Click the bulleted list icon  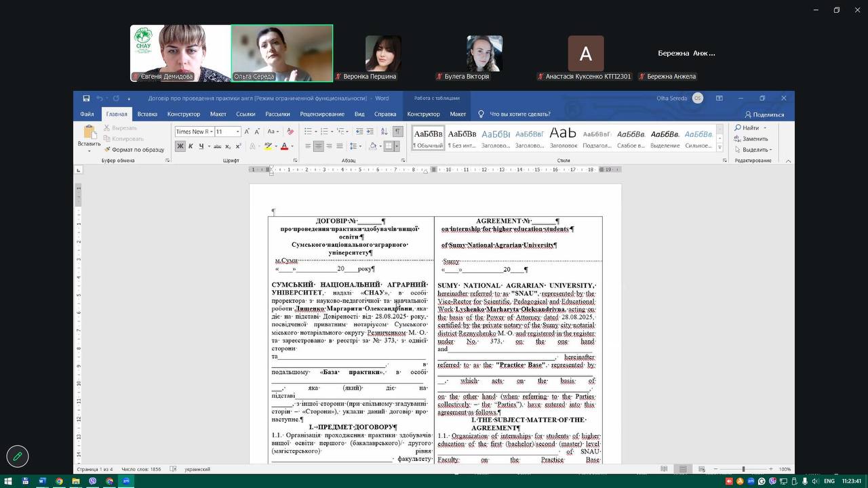[309, 131]
